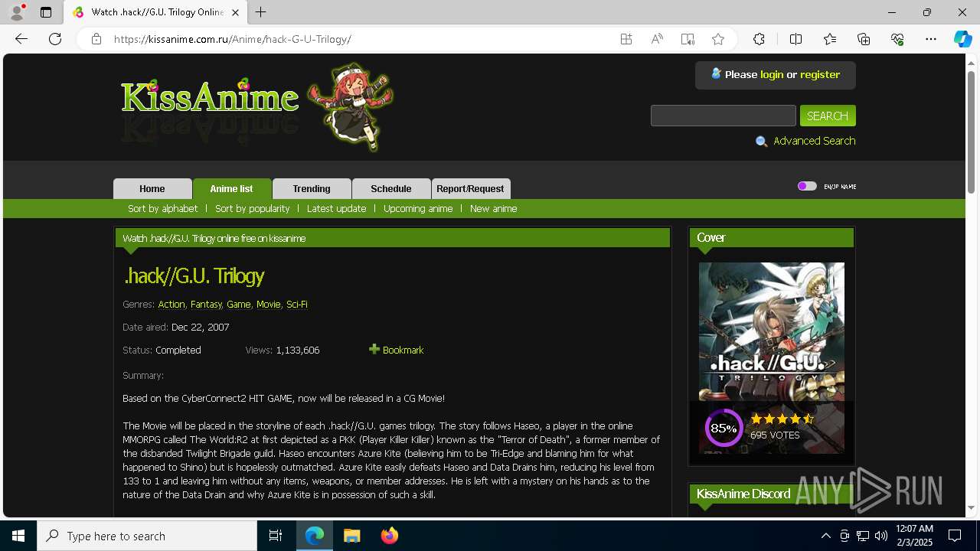The height and width of the screenshot is (551, 980).
Task: Open the tab actions menu icon
Action: tap(46, 12)
